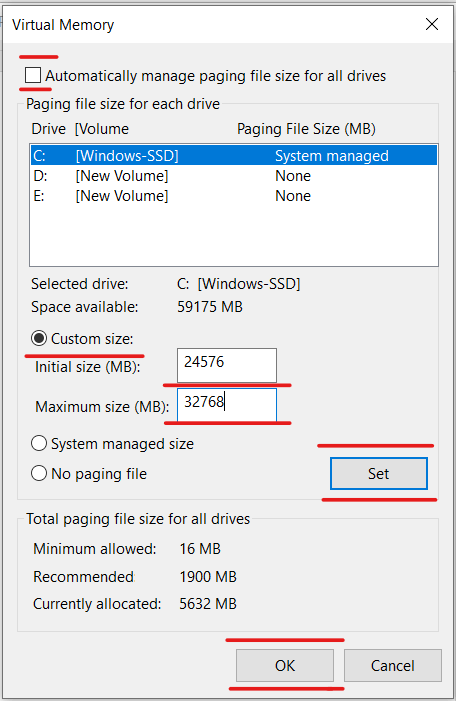Close the Virtual Memory dialog
Image resolution: width=456 pixels, height=701 pixels.
point(432,24)
